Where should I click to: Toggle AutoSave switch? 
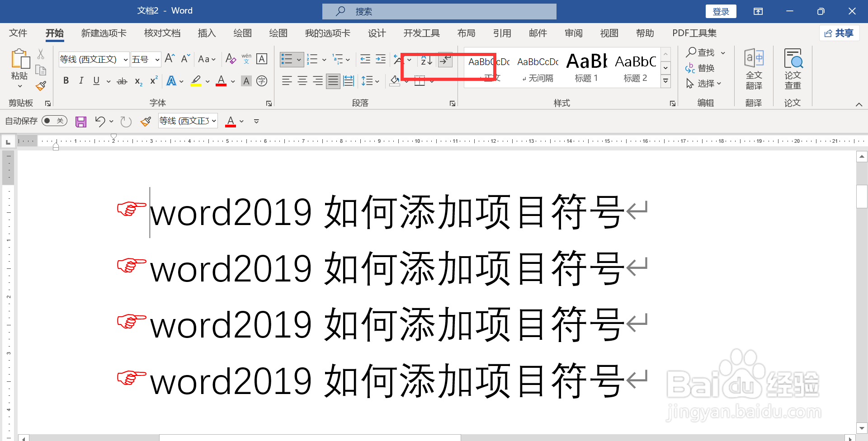[x=54, y=121]
